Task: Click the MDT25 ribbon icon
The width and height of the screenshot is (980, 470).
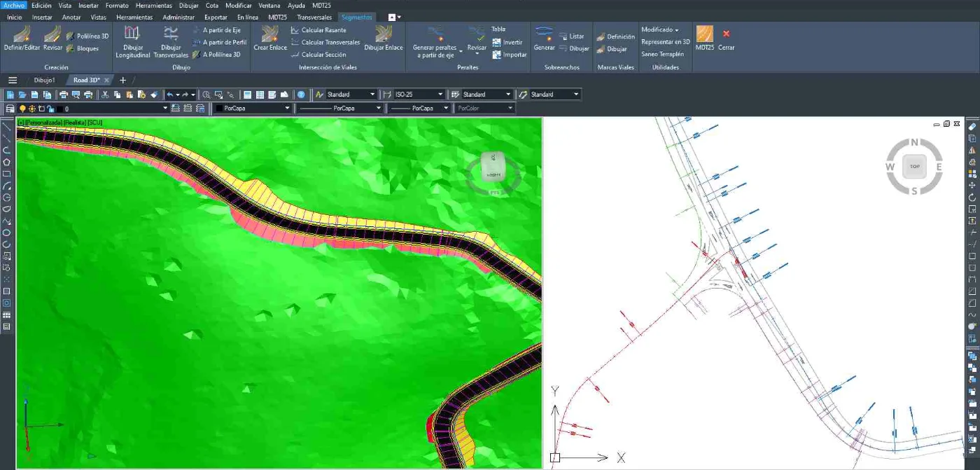Action: coord(705,34)
